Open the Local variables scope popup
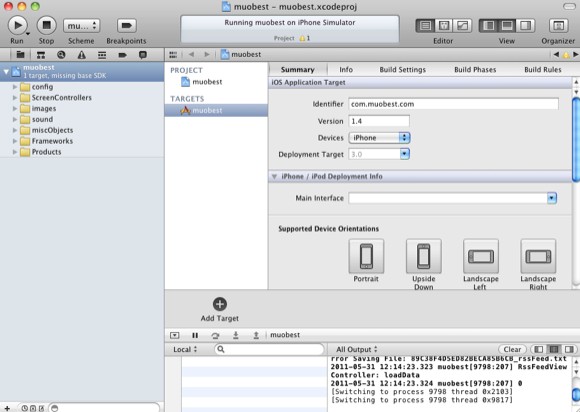 point(185,349)
